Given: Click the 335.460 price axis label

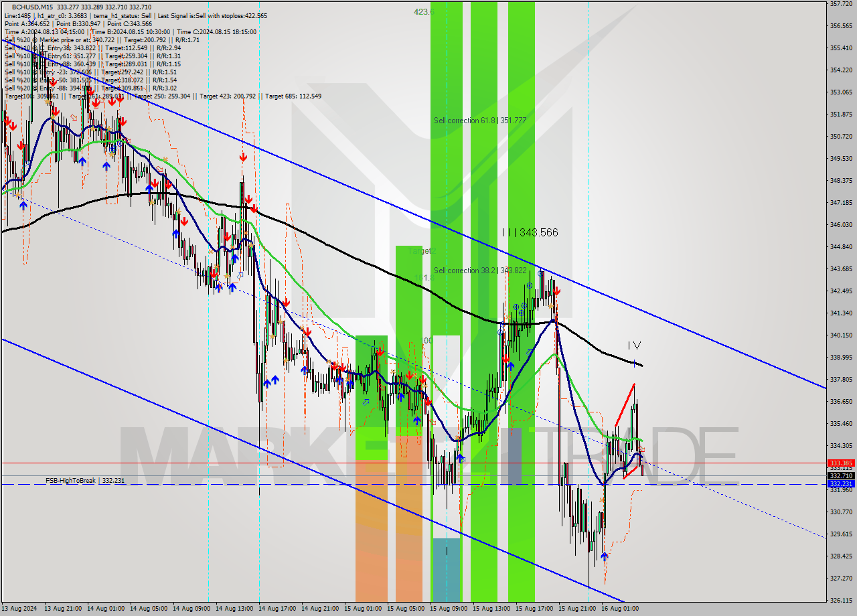Looking at the screenshot, I should click(x=840, y=424).
